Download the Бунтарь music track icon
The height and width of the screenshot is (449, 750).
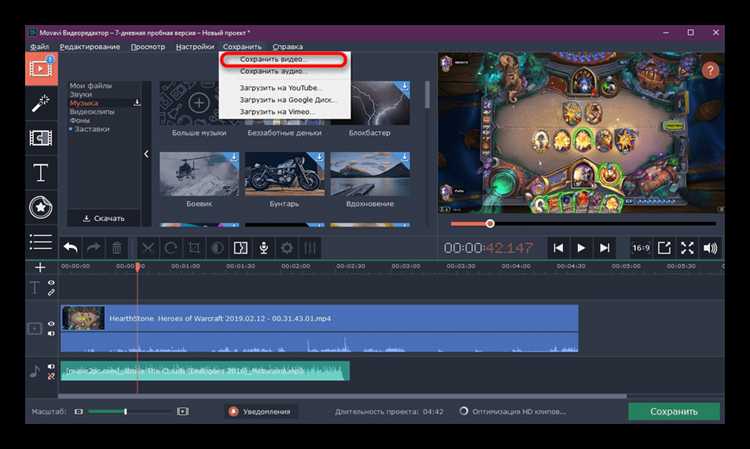[x=319, y=157]
